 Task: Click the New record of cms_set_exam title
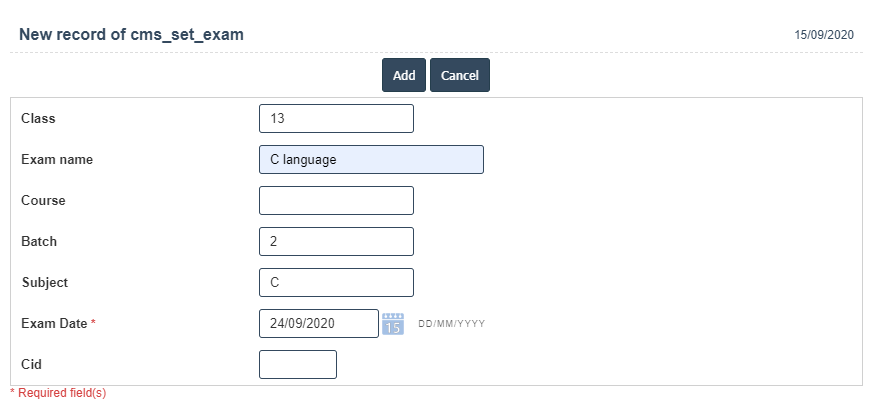[x=131, y=34]
